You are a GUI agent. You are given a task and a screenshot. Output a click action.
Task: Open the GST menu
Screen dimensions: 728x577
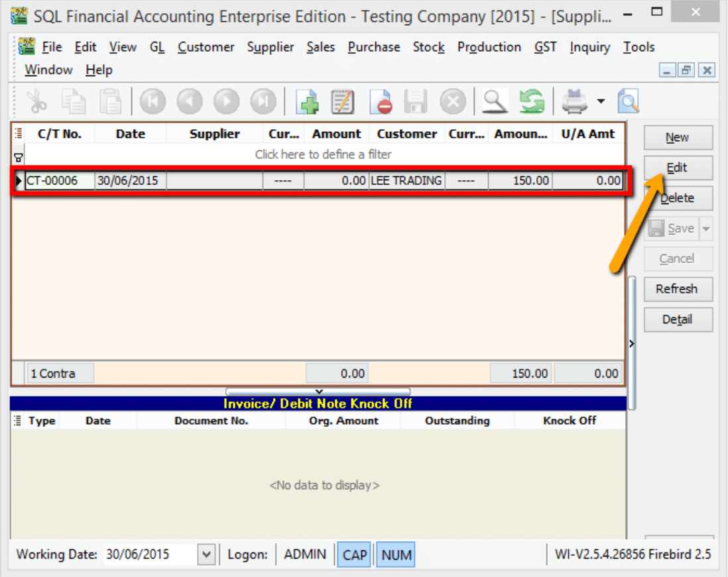pos(545,47)
